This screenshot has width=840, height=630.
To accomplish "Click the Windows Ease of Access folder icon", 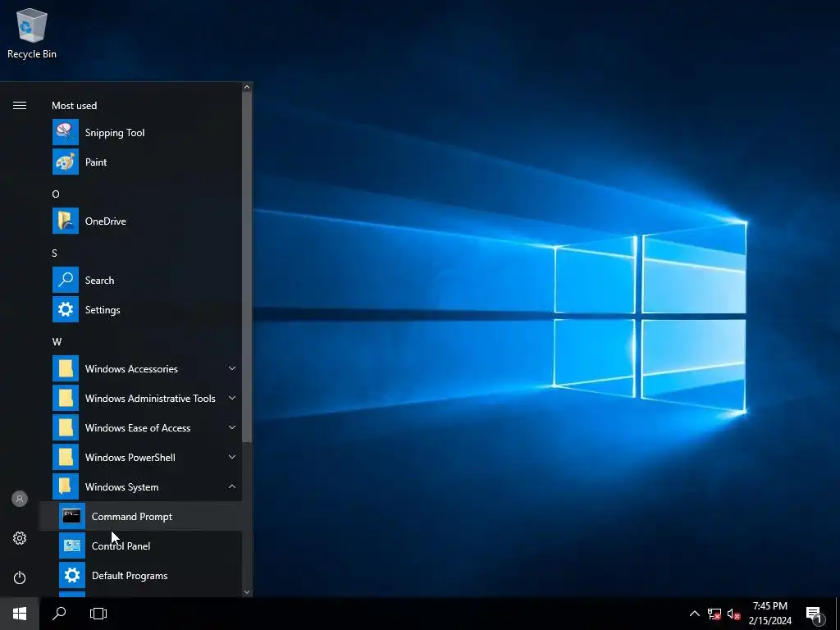I will (x=66, y=427).
